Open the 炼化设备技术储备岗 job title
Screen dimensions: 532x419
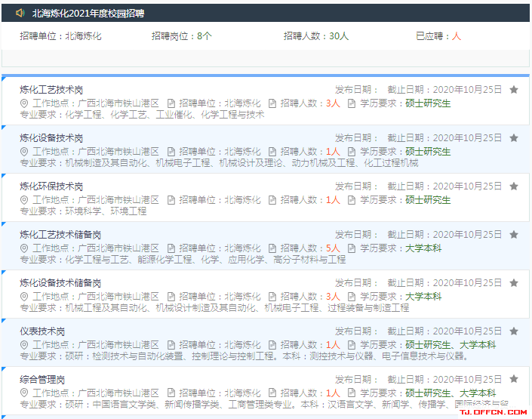coord(60,283)
